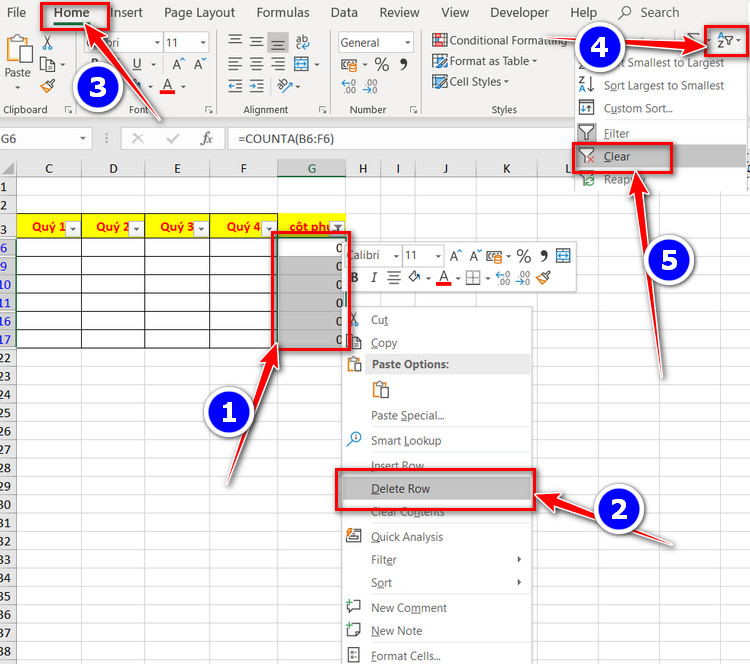Screen dimensions: 750x664
Task: Open the Quý 1 filter dropdown
Action: tap(73, 229)
